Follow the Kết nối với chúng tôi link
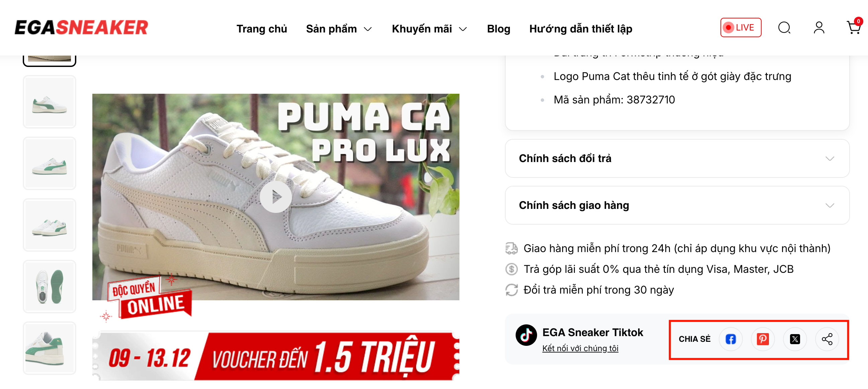This screenshot has height=389, width=868. tap(580, 348)
